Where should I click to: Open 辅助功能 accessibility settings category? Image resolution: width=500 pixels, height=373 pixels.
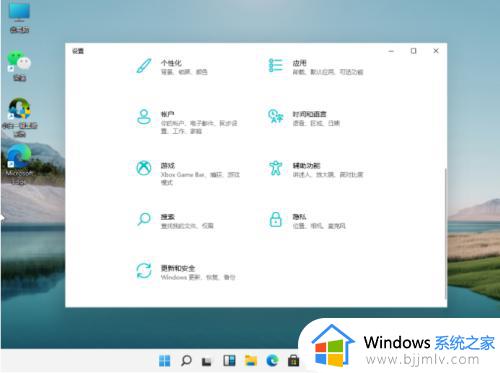(x=315, y=169)
